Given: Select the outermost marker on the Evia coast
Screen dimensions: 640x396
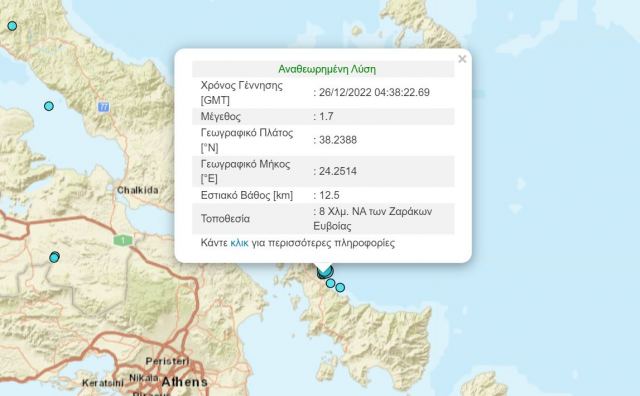Looking at the screenshot, I should 340,288.
